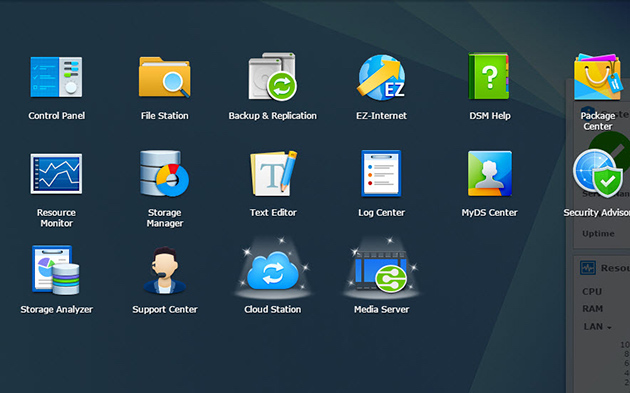
Task: Open DSM Help book icon
Action: coord(489,76)
